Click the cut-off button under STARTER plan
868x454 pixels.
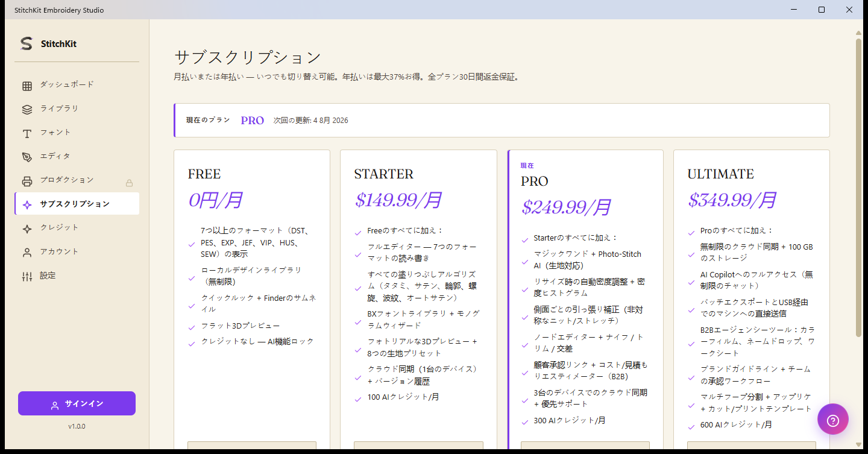(x=418, y=445)
